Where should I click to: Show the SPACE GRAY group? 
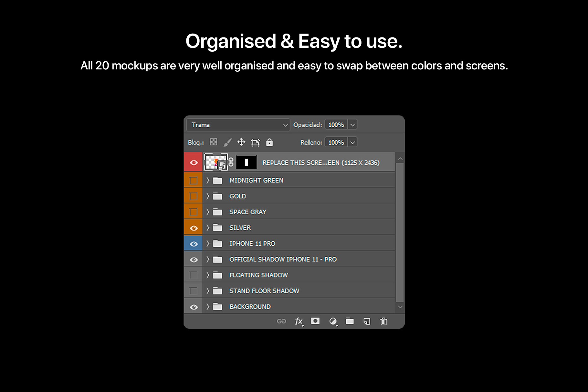194,212
